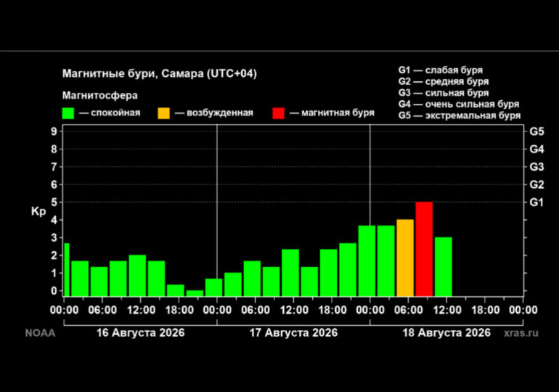The image size is (559, 392).
Task: Click the orange excited magnetosphere legend swatch
Action: (163, 113)
